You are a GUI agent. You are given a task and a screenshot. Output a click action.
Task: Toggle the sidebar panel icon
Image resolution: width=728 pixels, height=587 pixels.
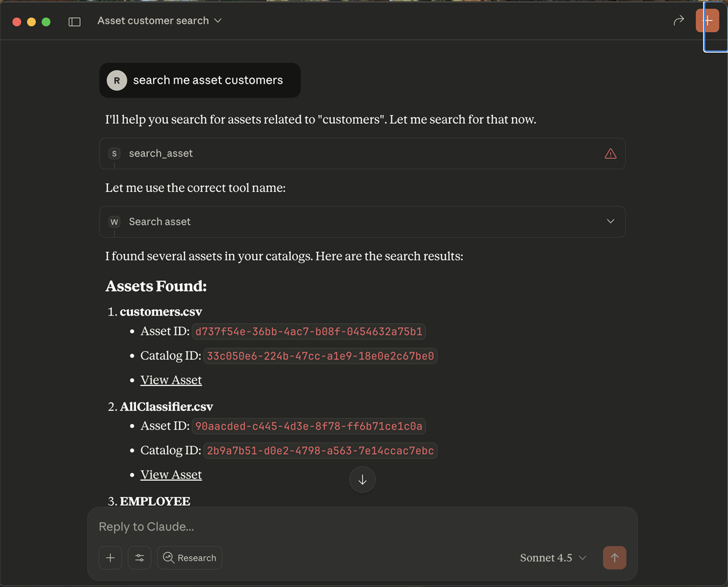click(x=75, y=21)
